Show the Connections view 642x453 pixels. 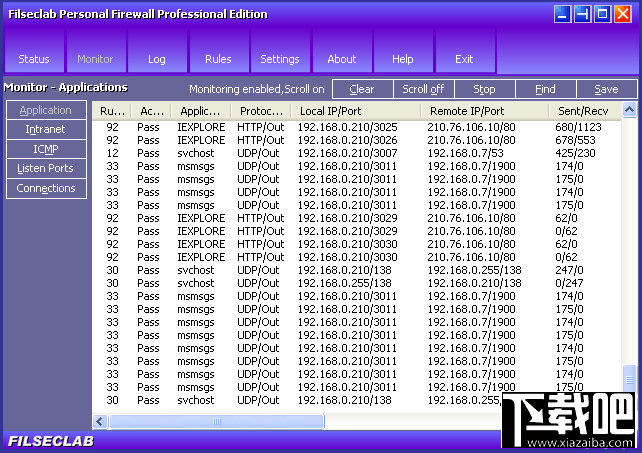click(x=46, y=188)
